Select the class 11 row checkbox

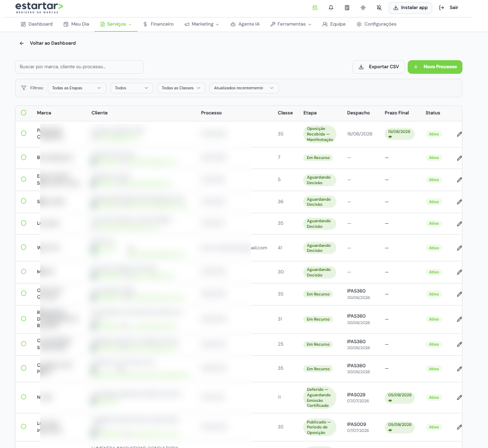24,397
